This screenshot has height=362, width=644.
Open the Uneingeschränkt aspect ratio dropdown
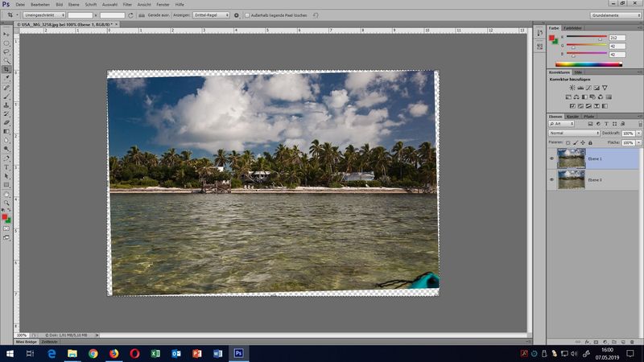coord(44,15)
